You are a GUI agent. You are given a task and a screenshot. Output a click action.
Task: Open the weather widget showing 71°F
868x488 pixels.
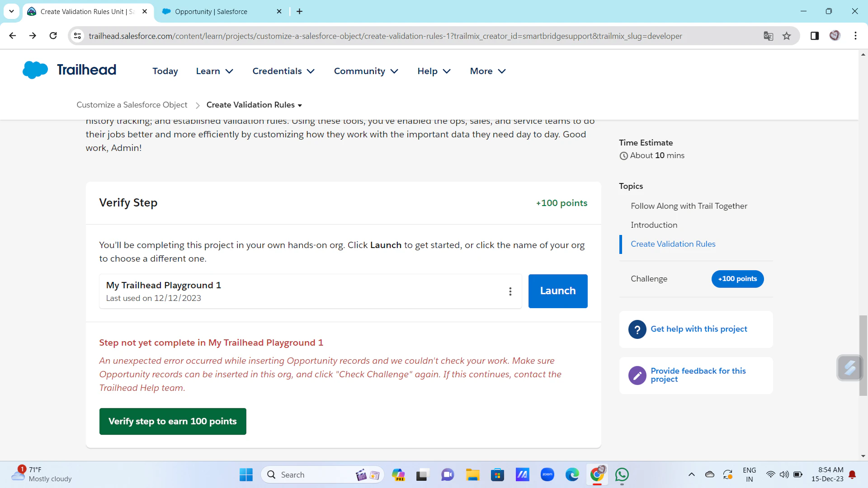(x=42, y=474)
